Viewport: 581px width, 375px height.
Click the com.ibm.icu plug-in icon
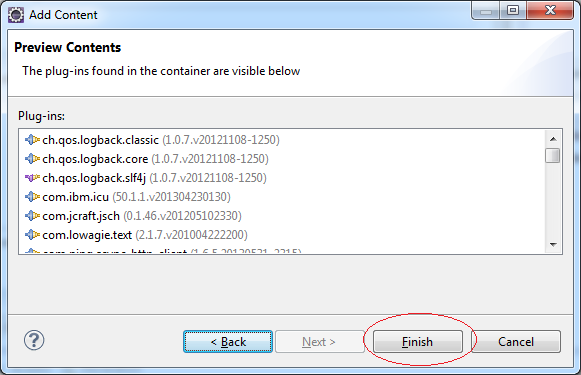point(32,197)
